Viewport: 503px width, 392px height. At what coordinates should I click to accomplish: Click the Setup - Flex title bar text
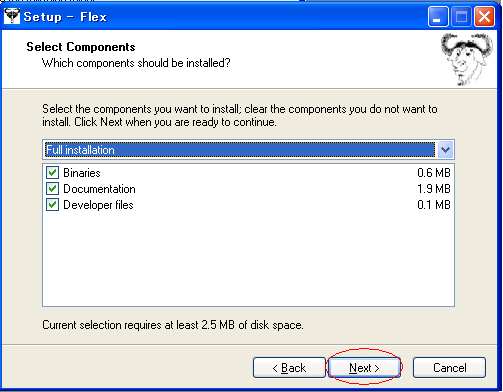65,17
